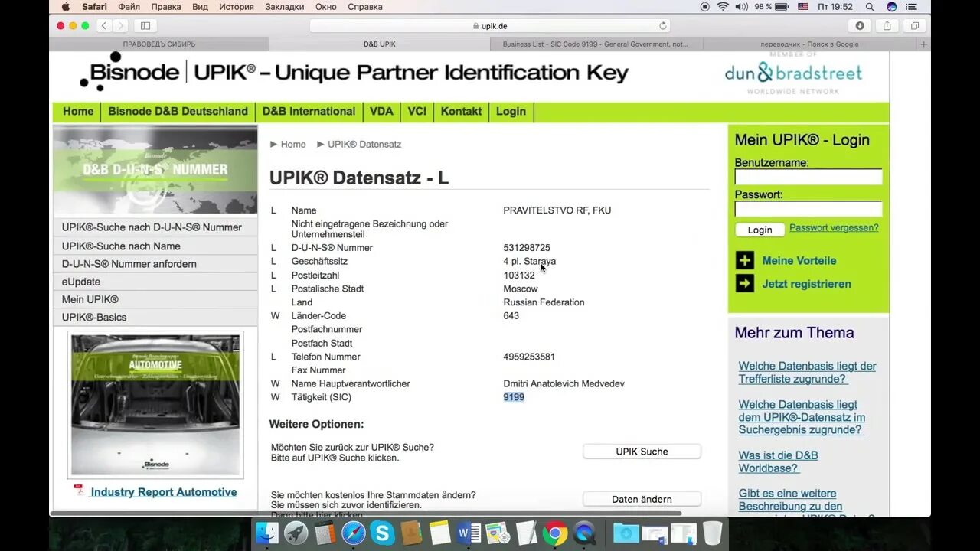Open D&B International nav item

309,112
